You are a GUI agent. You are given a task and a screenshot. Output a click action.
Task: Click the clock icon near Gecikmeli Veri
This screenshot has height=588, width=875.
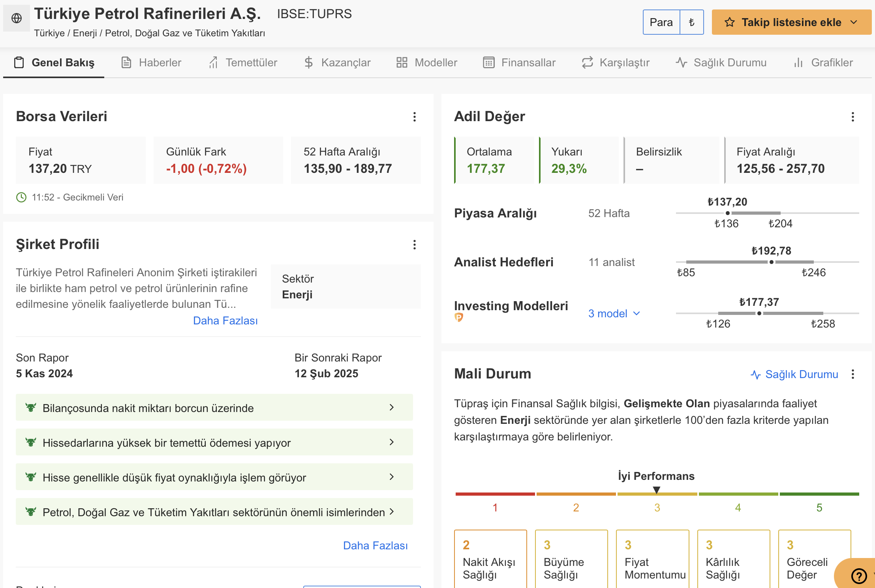tap(21, 197)
